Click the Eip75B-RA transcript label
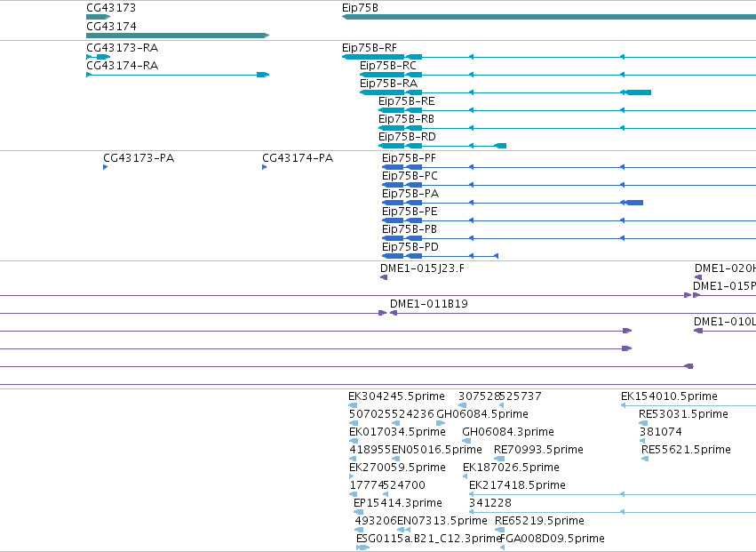The image size is (756, 552). (x=388, y=84)
